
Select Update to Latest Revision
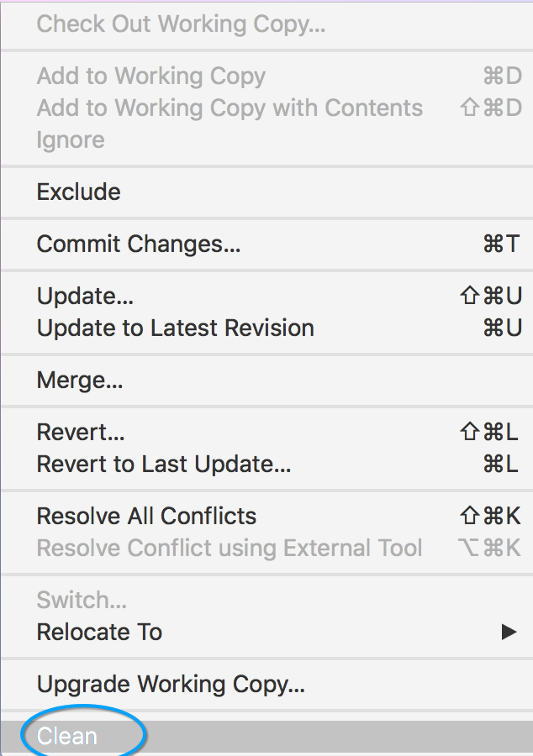click(176, 328)
